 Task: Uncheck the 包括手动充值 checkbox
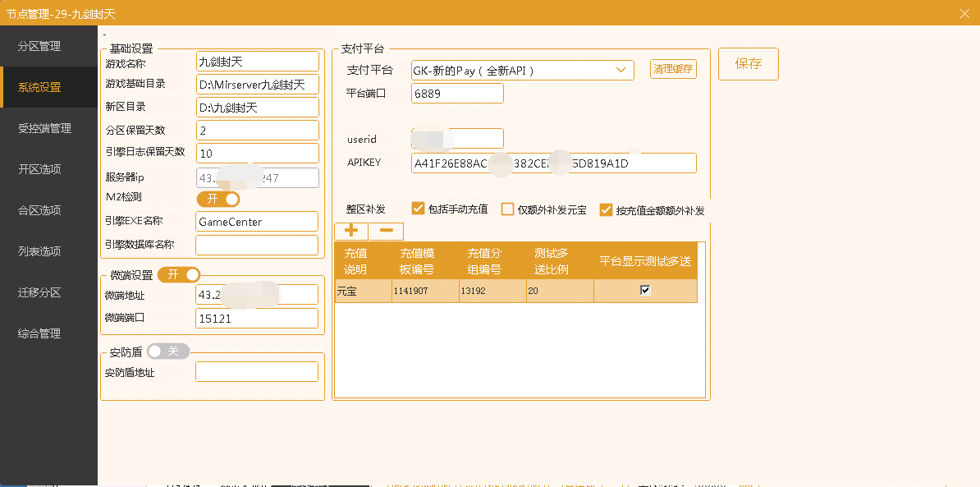pos(418,209)
